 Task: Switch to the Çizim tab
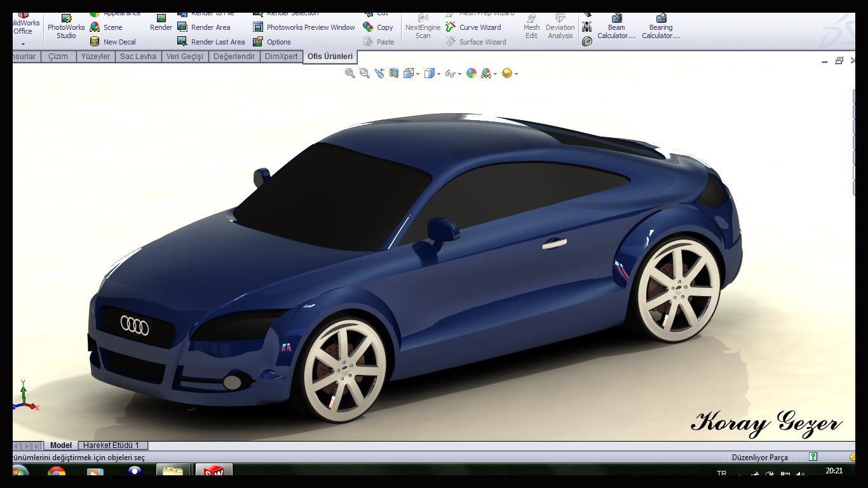click(58, 57)
